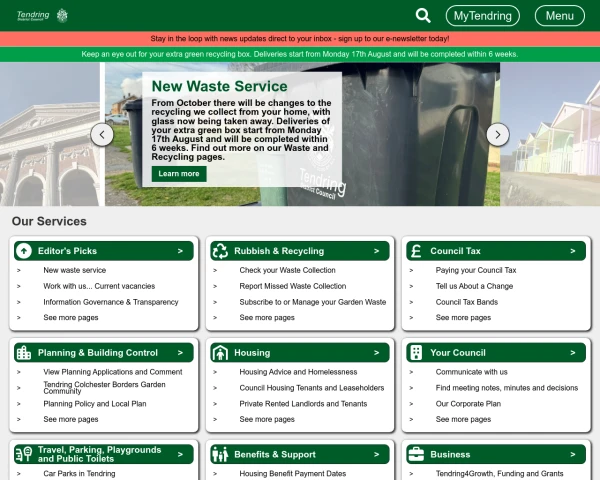This screenshot has width=600, height=480.
Task: Click the New Waste Service slide heading
Action: pos(219,86)
